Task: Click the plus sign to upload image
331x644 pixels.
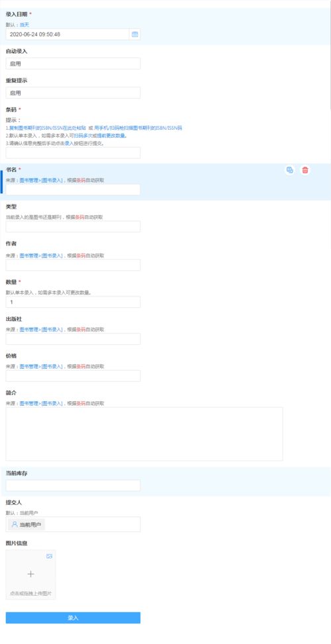Action: (31, 574)
